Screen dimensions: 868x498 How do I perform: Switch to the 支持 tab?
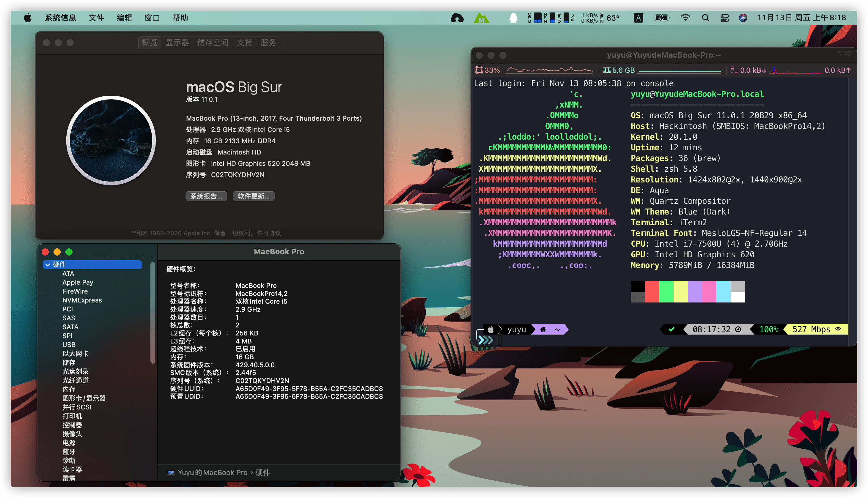click(x=245, y=42)
